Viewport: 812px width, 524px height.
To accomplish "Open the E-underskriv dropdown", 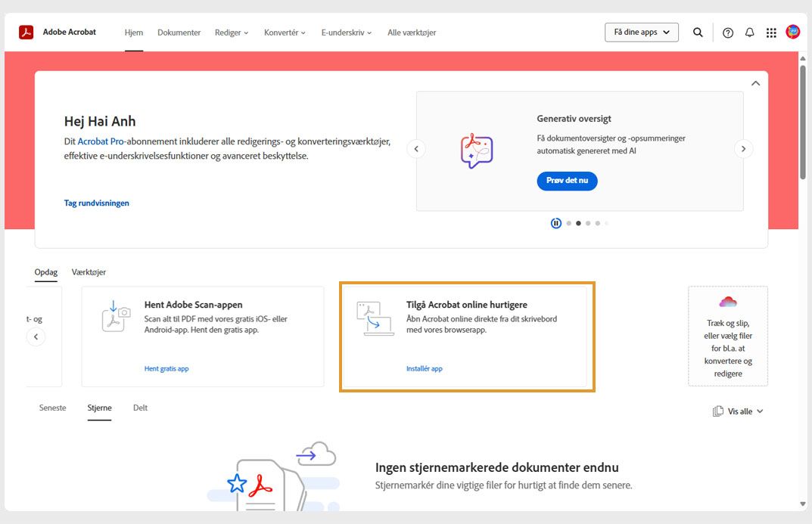I will [345, 33].
